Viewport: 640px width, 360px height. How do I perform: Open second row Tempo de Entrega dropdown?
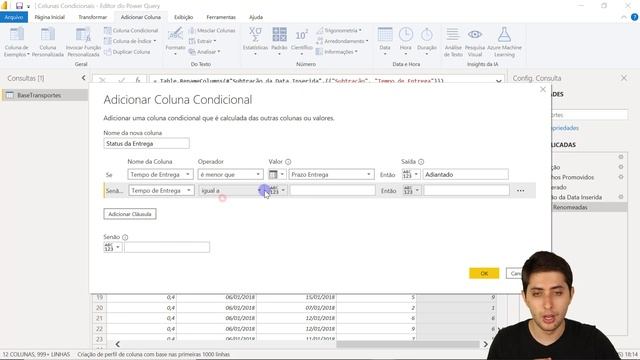161,191
